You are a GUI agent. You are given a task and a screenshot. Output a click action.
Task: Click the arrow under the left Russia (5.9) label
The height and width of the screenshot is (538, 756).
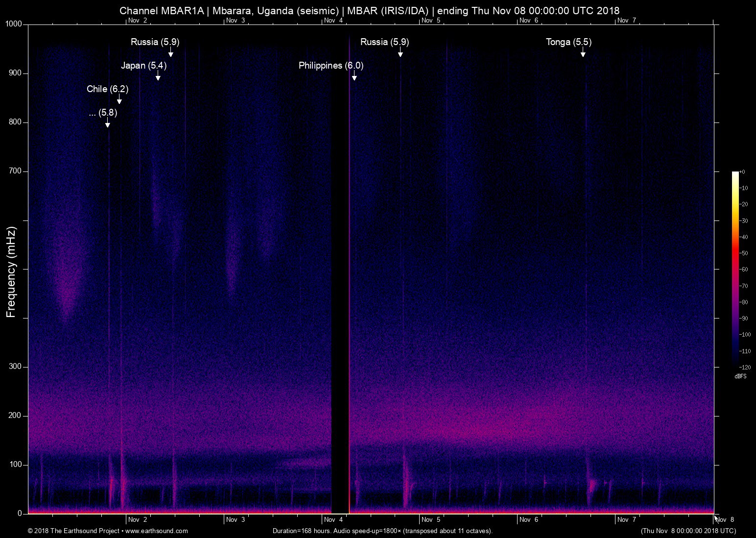[x=170, y=52]
